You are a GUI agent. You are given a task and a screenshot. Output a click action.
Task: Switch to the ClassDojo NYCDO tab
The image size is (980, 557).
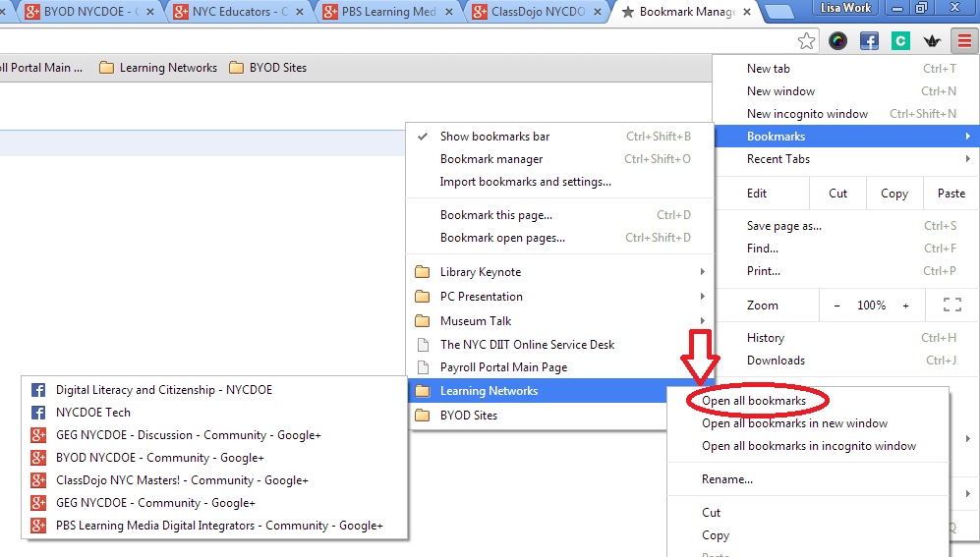tap(535, 11)
